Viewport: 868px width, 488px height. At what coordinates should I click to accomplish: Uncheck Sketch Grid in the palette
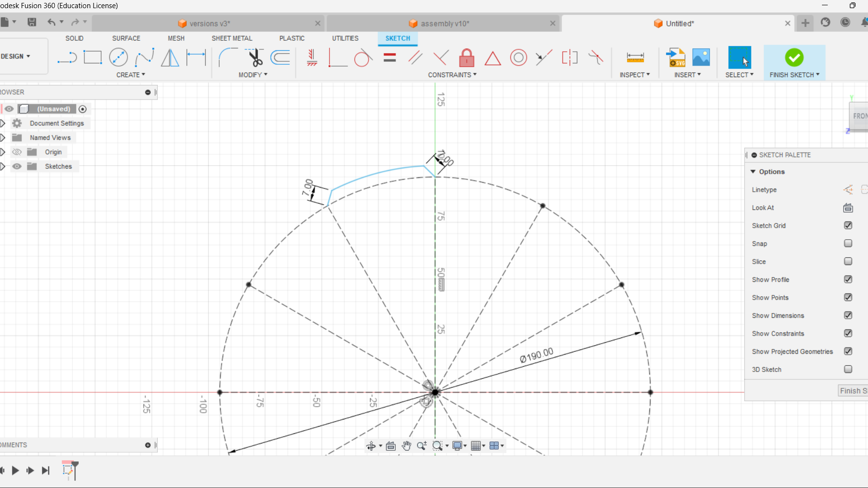click(848, 225)
